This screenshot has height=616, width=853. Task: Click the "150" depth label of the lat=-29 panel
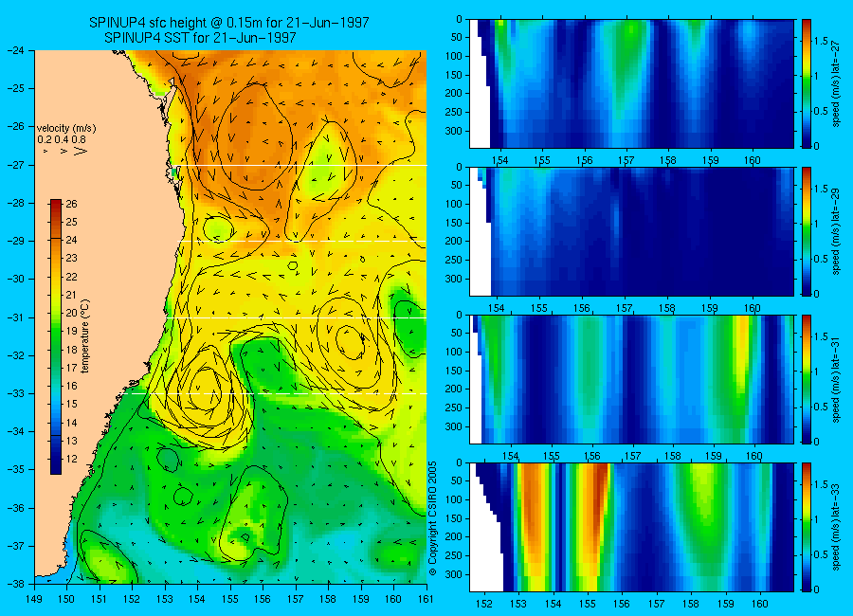[454, 223]
